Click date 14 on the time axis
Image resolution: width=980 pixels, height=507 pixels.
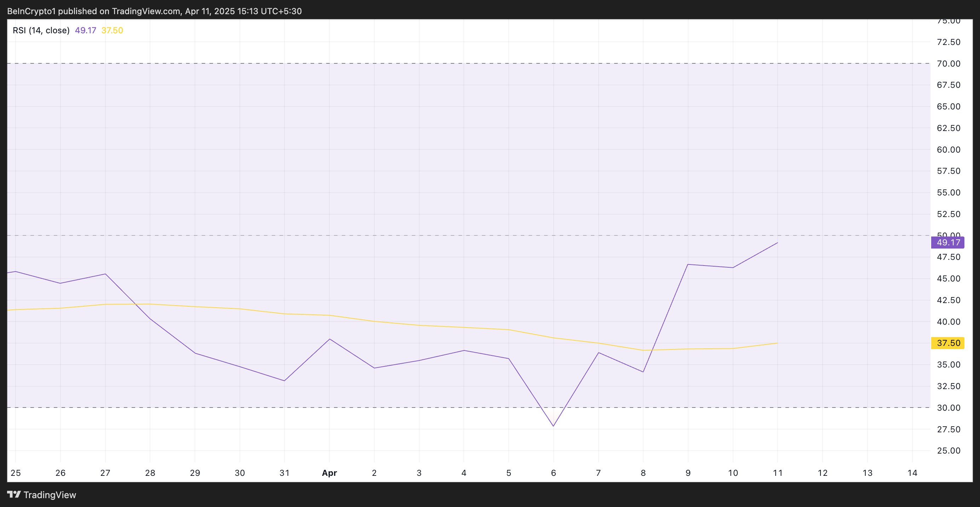(x=912, y=473)
